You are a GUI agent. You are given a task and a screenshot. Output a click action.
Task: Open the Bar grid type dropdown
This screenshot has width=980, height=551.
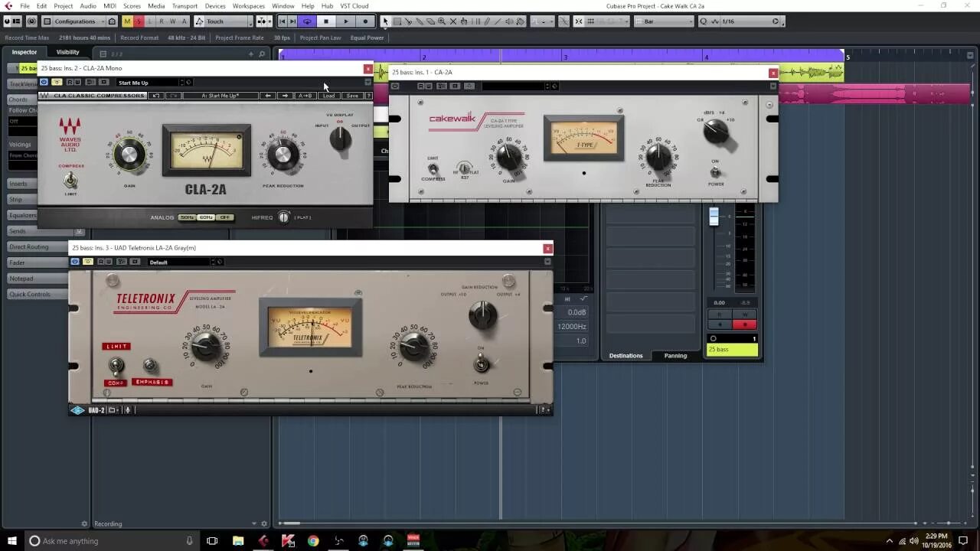(663, 21)
